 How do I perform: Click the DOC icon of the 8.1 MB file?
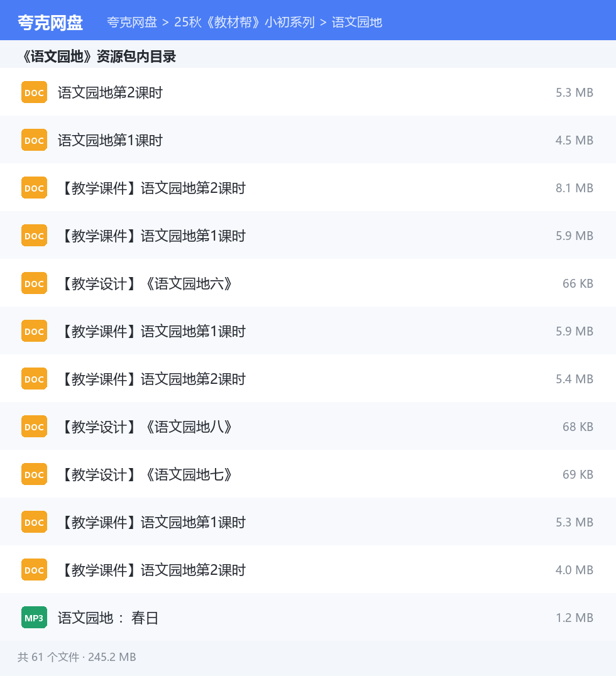[x=34, y=188]
